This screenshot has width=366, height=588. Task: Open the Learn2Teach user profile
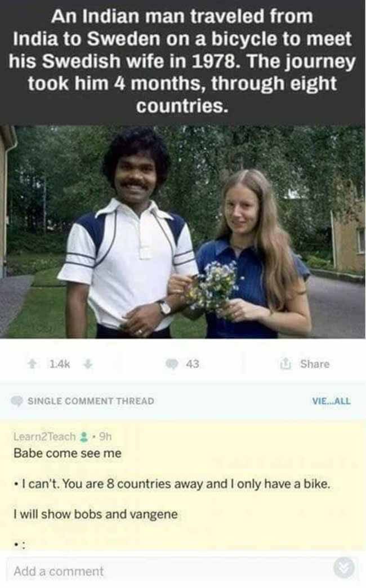[44, 436]
